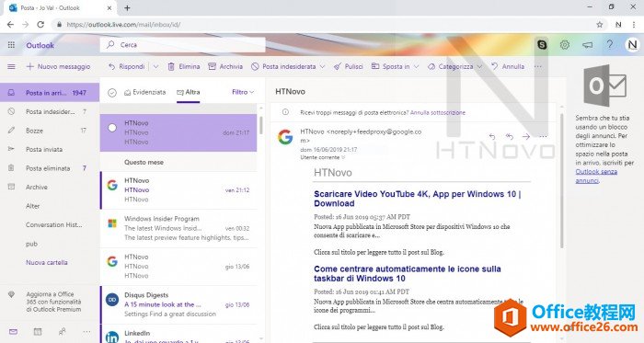Open Outlook settings gear
Viewport: 644px width, 343px height.
[x=565, y=45]
